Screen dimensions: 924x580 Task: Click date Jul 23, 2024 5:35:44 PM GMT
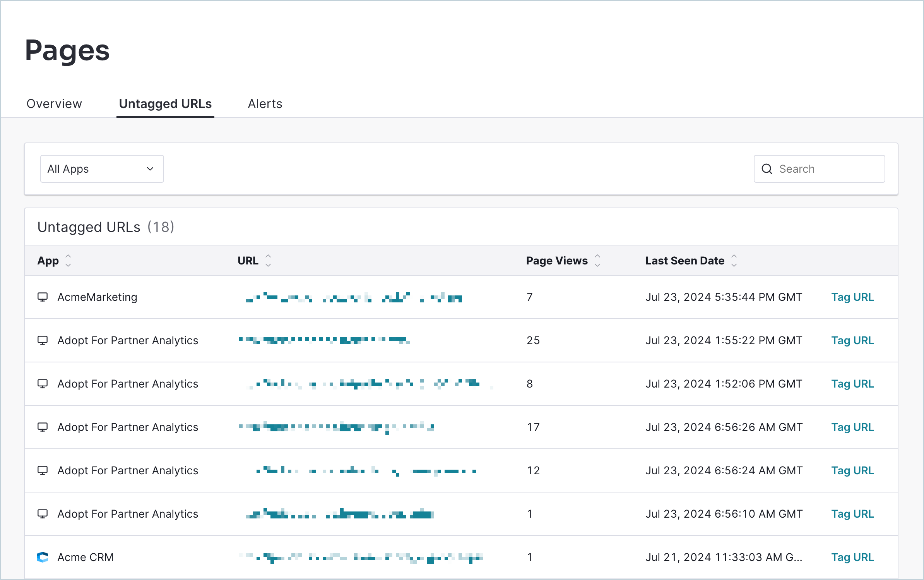pyautogui.click(x=724, y=297)
